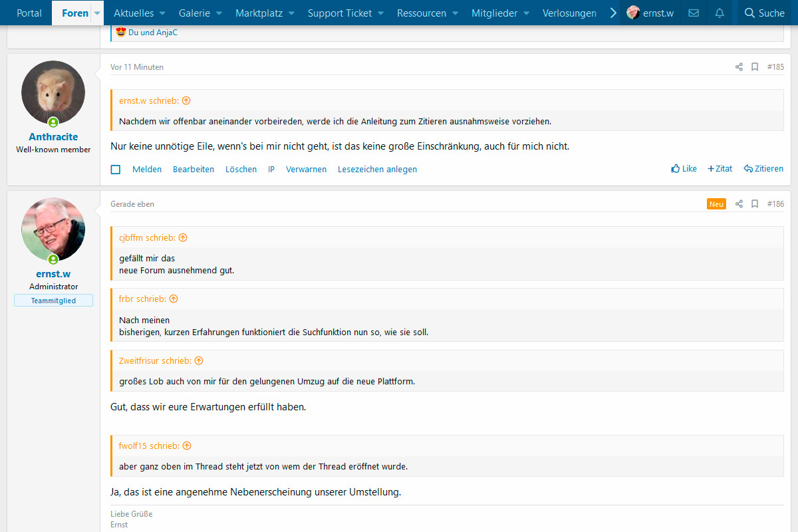
Task: Open the ernst.w username link in the sidebar
Action: pos(53,273)
